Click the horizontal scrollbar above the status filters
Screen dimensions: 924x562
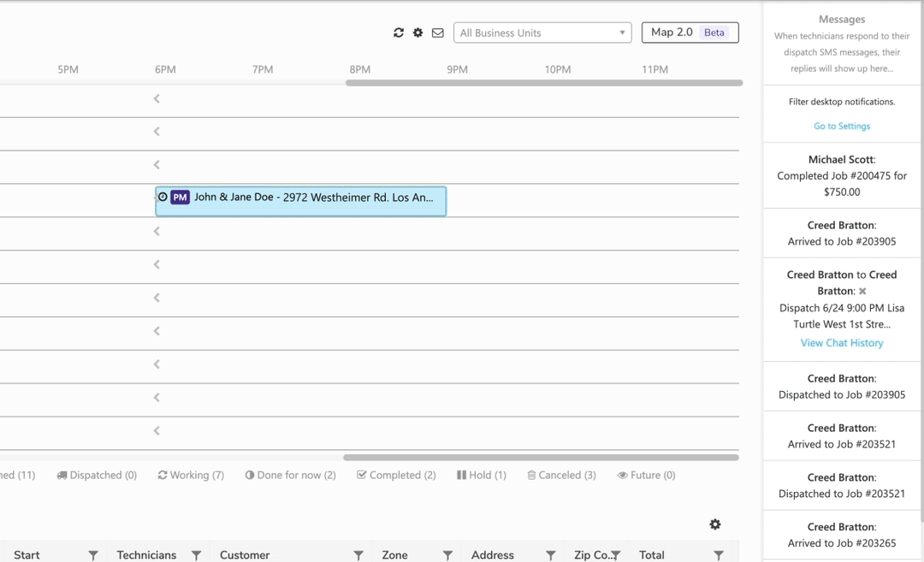coord(541,458)
